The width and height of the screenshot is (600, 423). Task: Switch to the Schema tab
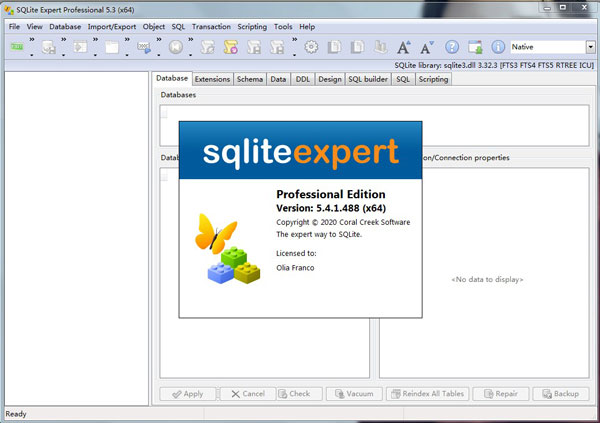tap(249, 79)
